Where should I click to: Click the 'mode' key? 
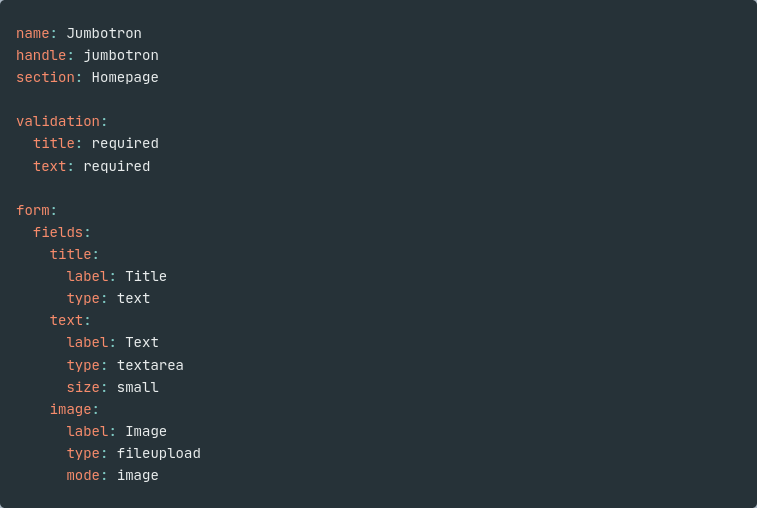pos(83,475)
